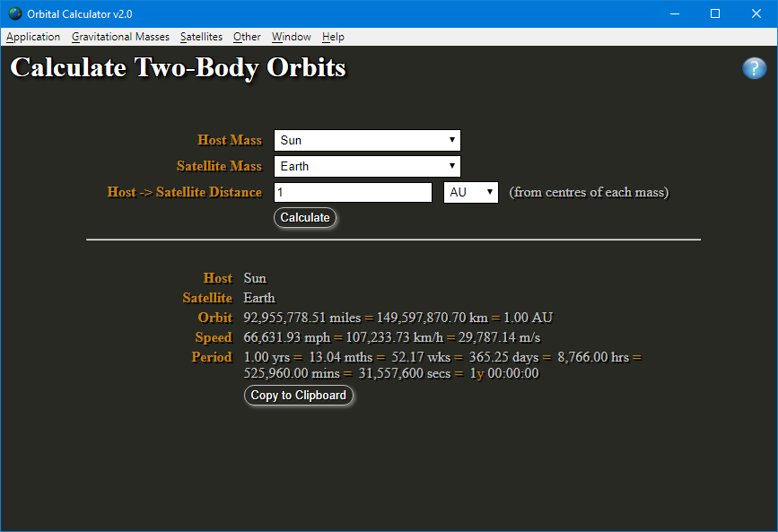Maximize the Orbital Calculator window
This screenshot has height=532, width=778.
(x=715, y=13)
